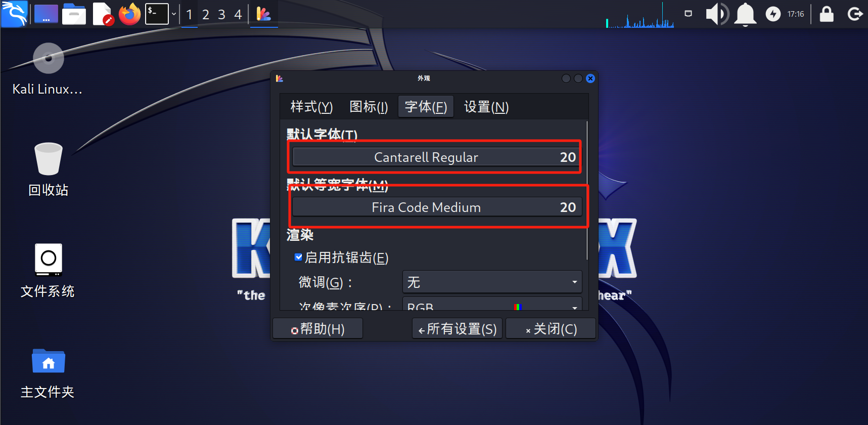Expand the sub-pixel order RGB dropdown
The image size is (868, 425).
[492, 305]
